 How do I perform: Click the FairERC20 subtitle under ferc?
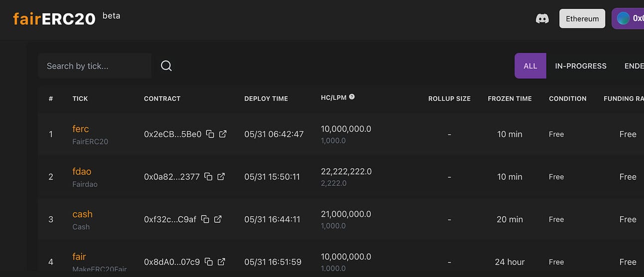(x=90, y=141)
